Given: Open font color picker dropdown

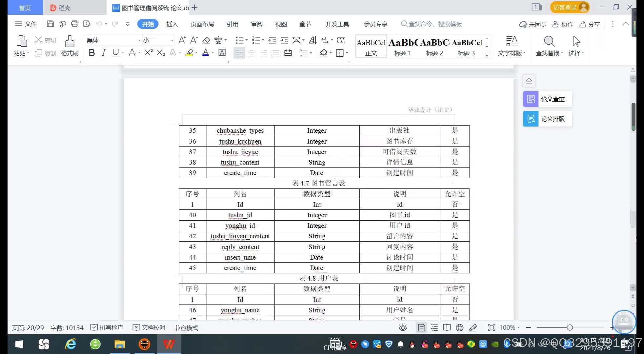Looking at the screenshot, I should 213,53.
